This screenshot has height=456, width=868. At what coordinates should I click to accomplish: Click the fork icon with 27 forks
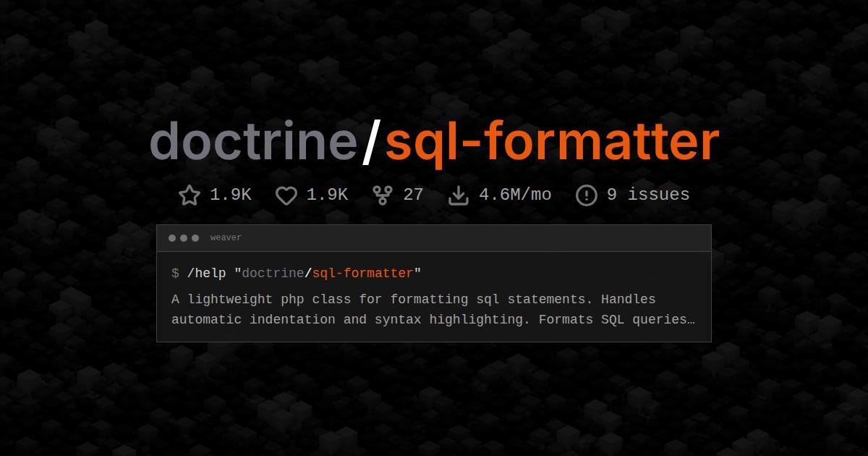383,194
